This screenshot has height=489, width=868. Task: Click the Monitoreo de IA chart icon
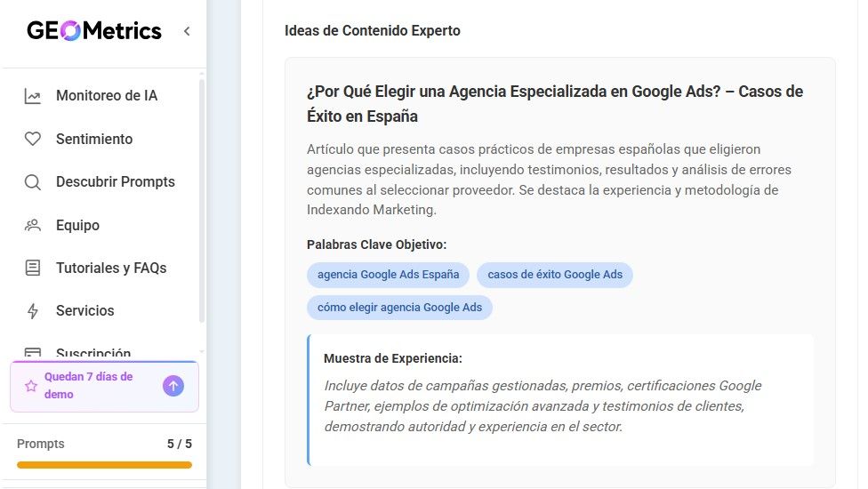(33, 96)
